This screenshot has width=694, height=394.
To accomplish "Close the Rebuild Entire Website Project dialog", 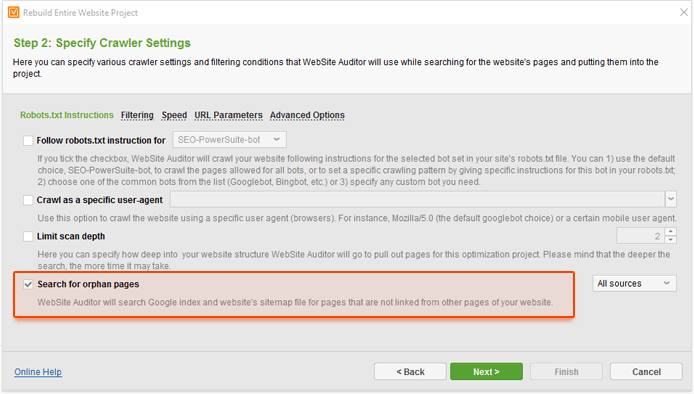I will click(684, 12).
